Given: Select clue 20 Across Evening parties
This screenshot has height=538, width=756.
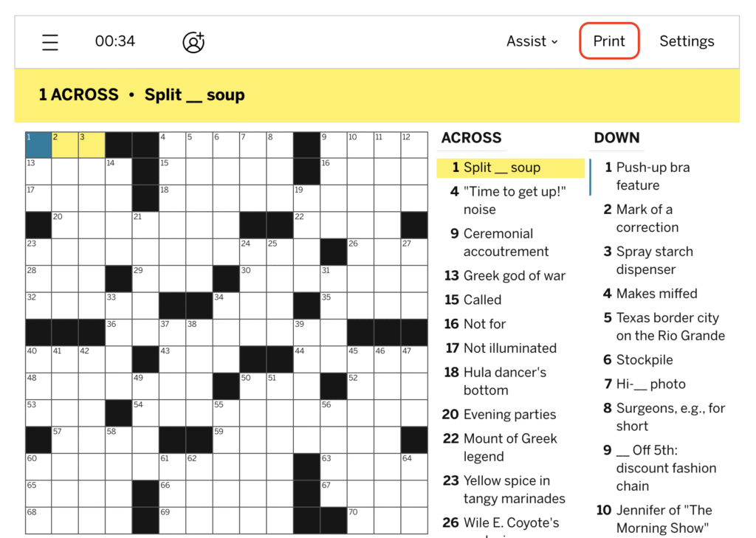Looking at the screenshot, I should pos(500,415).
